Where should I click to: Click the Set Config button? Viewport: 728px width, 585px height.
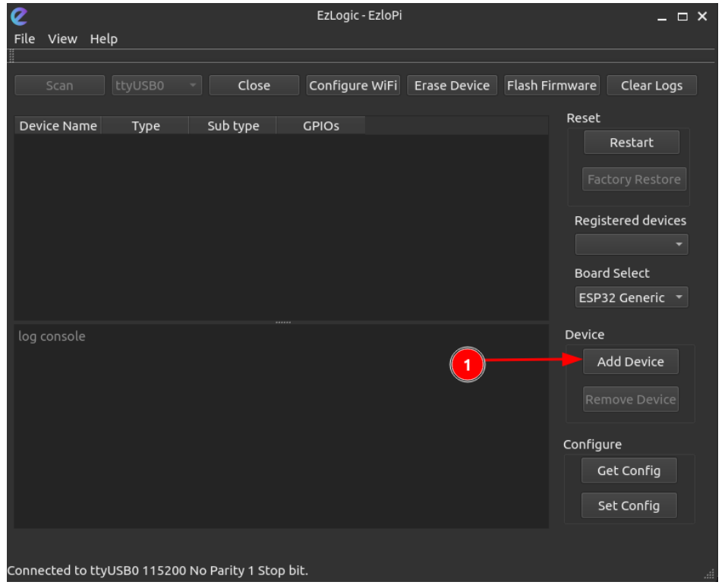point(629,505)
